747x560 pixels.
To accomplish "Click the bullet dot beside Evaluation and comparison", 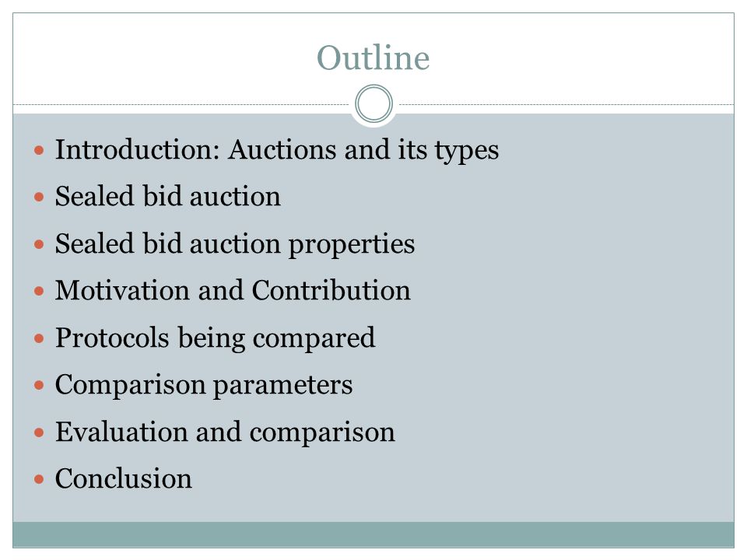I will pos(39,432).
